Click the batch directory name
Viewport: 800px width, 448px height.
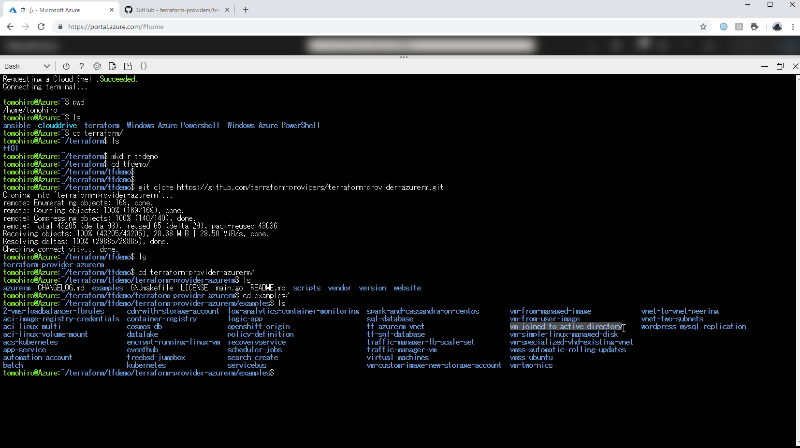13,365
